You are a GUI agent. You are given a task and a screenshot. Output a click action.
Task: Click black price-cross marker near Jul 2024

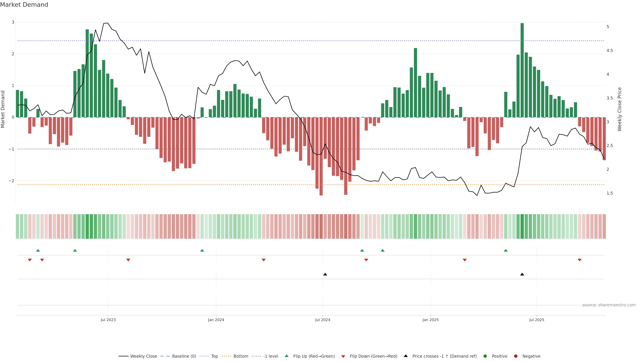click(325, 274)
